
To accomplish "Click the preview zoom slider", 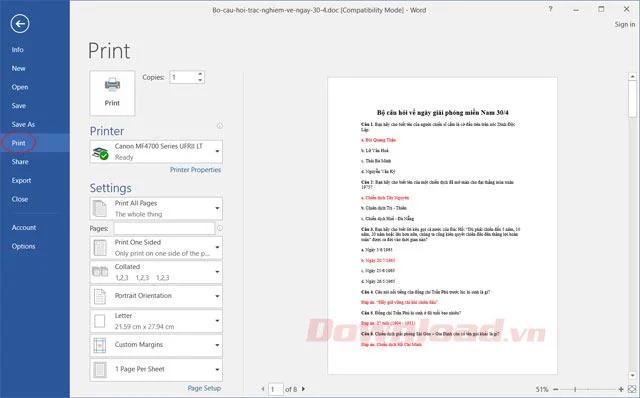I will (588, 389).
